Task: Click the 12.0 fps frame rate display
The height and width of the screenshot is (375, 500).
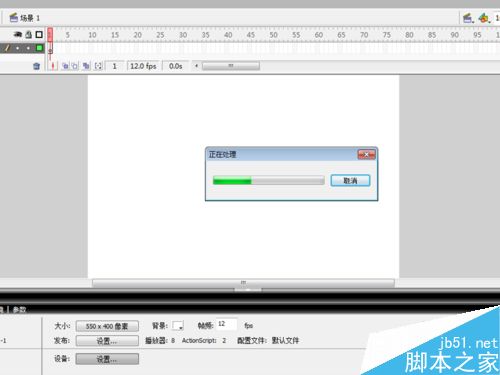Action: (143, 66)
